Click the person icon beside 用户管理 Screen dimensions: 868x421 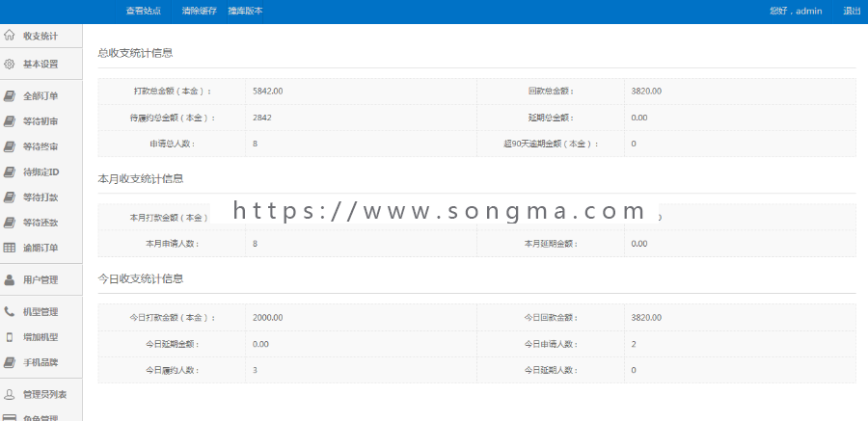[9, 280]
